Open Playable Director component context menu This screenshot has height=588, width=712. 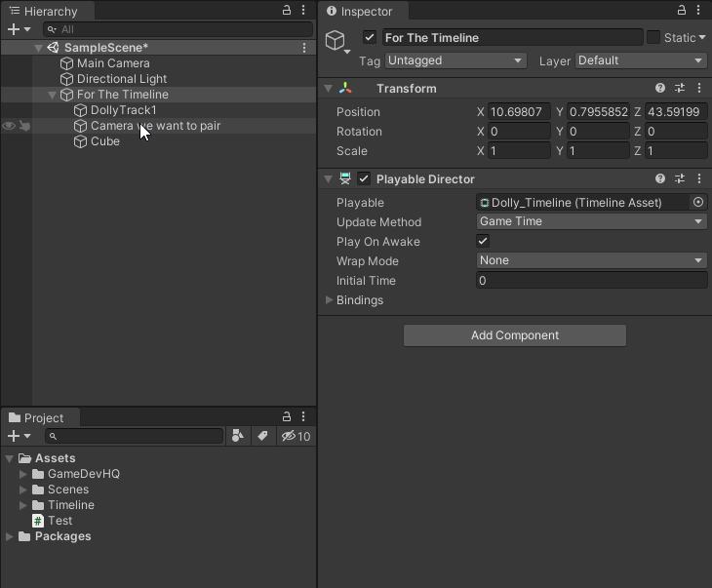(699, 178)
